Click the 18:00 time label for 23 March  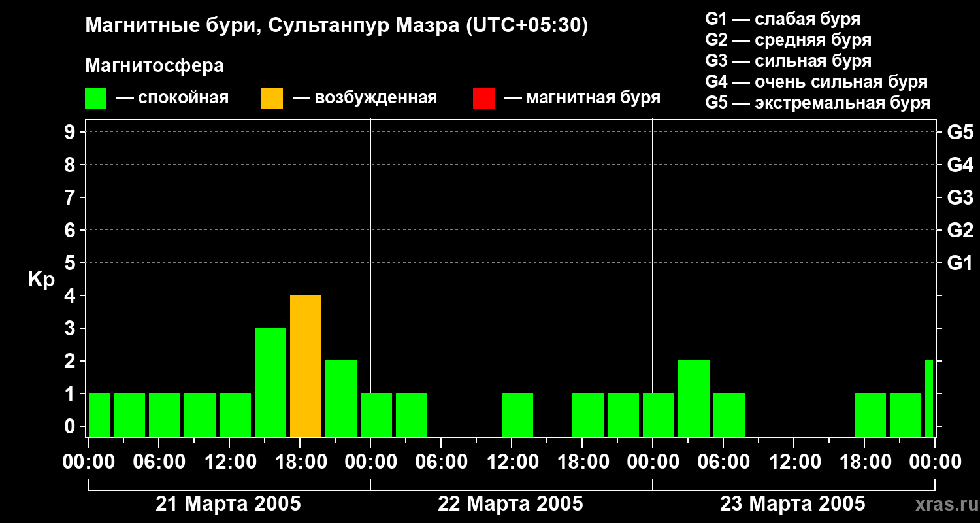coord(864,462)
